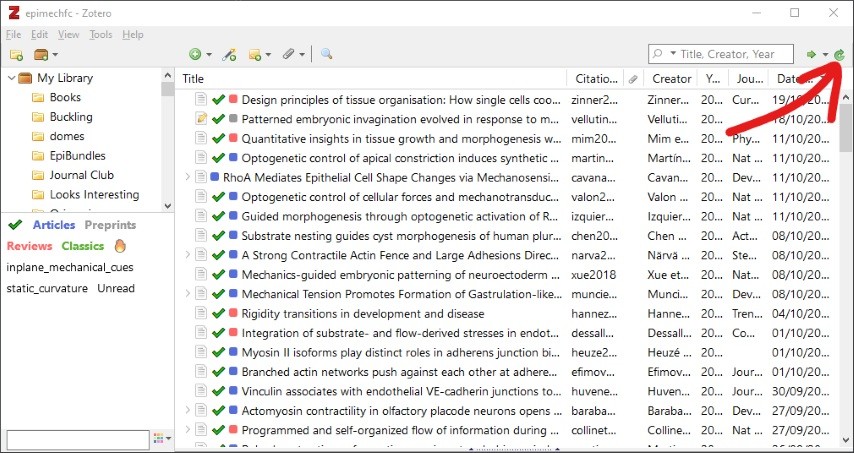Click the green Locate arrow icon

click(x=811, y=54)
